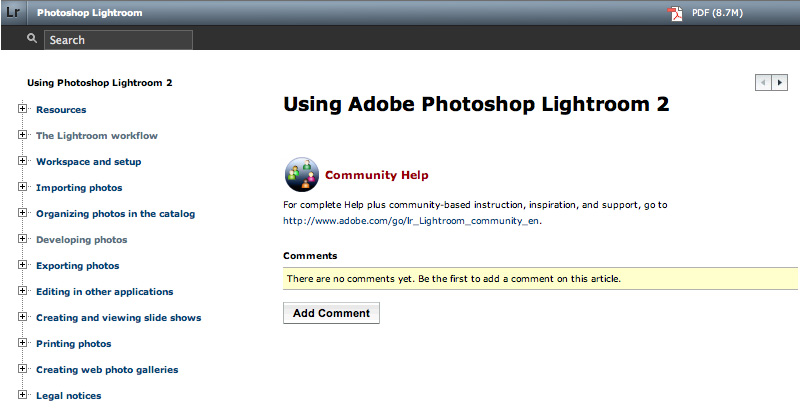The width and height of the screenshot is (800, 417).
Task: Expand Creating and viewing slide shows node
Action: tap(22, 317)
